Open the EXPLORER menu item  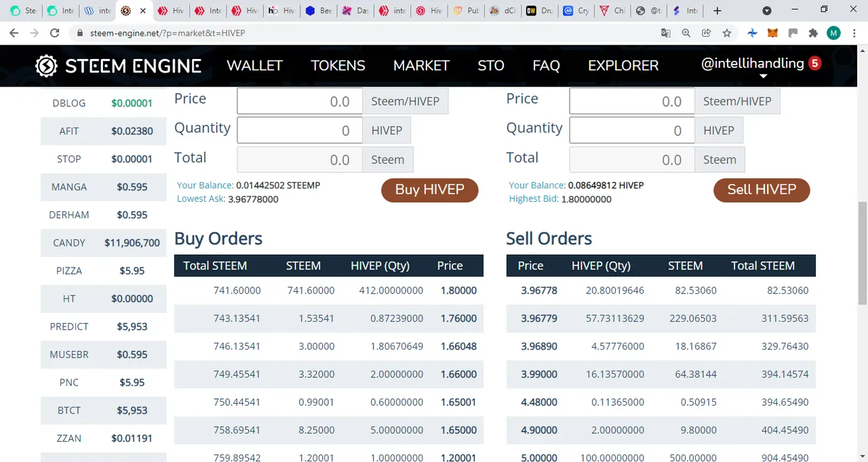pos(623,66)
